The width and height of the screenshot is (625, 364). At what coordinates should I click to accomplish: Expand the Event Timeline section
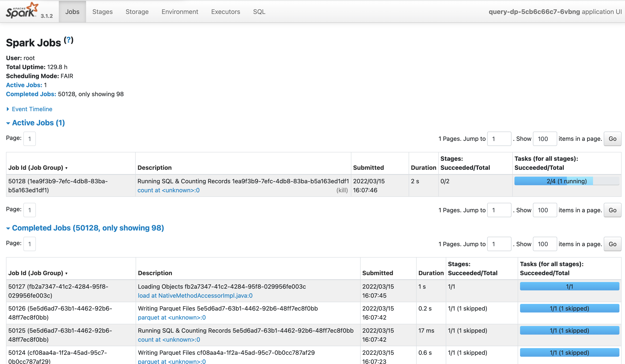(x=32, y=109)
